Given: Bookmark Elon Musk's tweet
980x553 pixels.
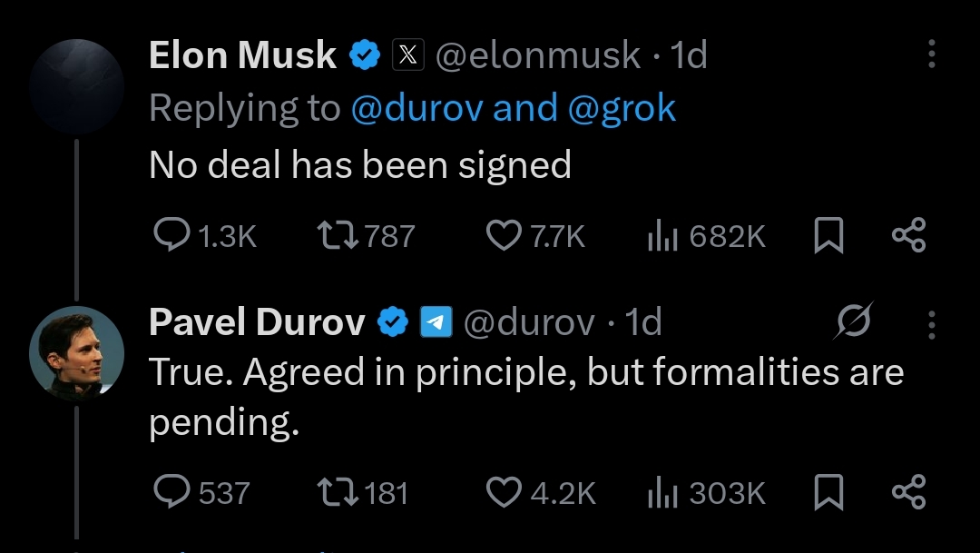Looking at the screenshot, I should point(828,236).
